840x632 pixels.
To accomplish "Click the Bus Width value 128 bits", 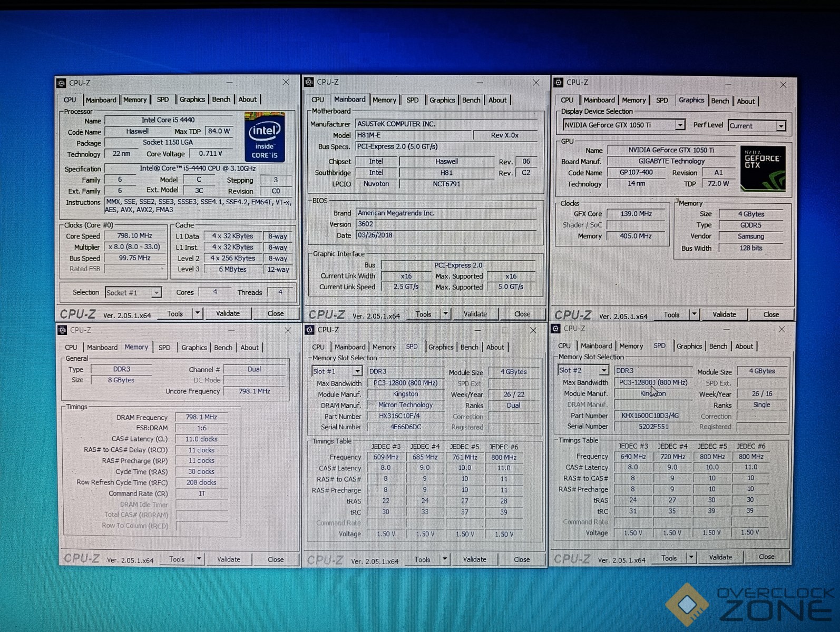I will click(x=751, y=248).
